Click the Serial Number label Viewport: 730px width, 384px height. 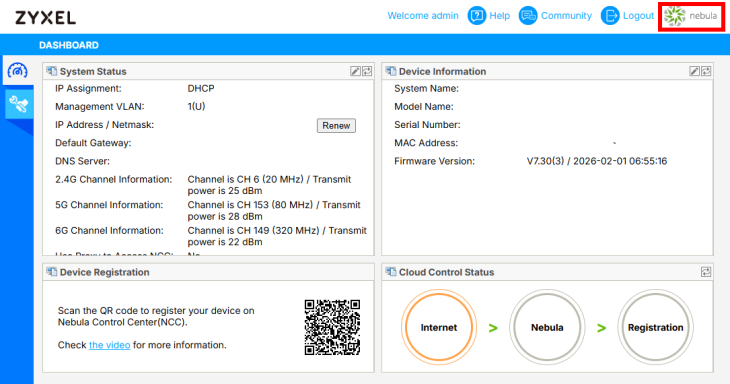[x=427, y=125]
